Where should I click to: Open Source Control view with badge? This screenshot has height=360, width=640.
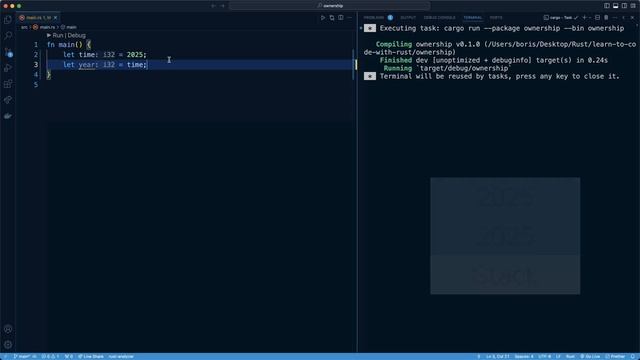click(x=8, y=52)
